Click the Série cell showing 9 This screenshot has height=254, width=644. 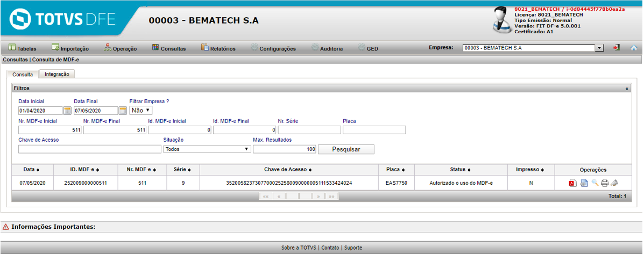(x=183, y=183)
